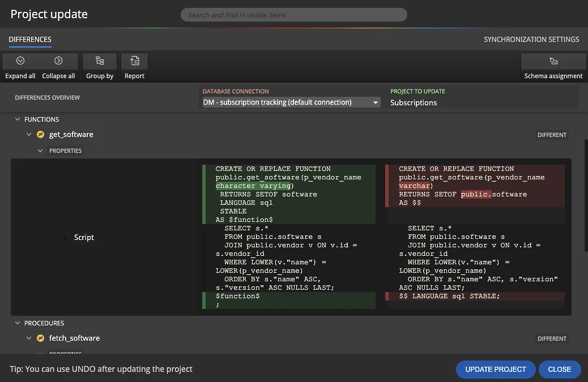Switch to the DIFFERENCES tab

click(x=30, y=39)
